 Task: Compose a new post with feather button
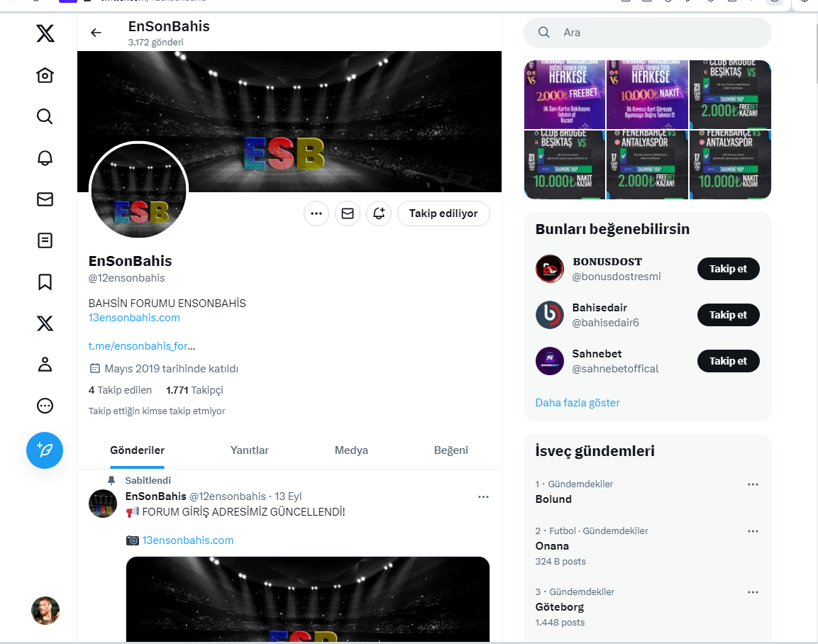pyautogui.click(x=45, y=450)
